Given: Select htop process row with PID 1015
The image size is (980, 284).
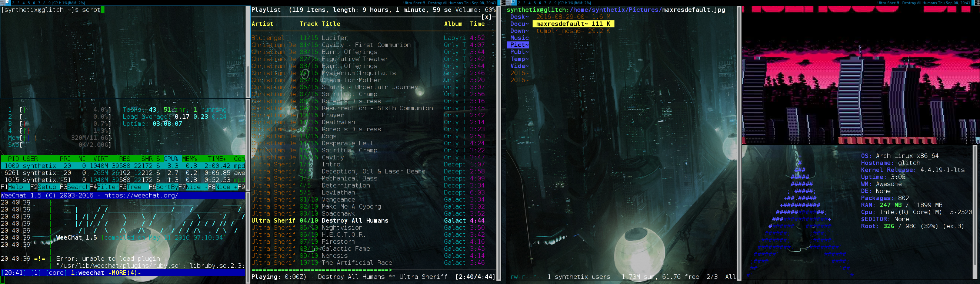Looking at the screenshot, I should tap(123, 180).
